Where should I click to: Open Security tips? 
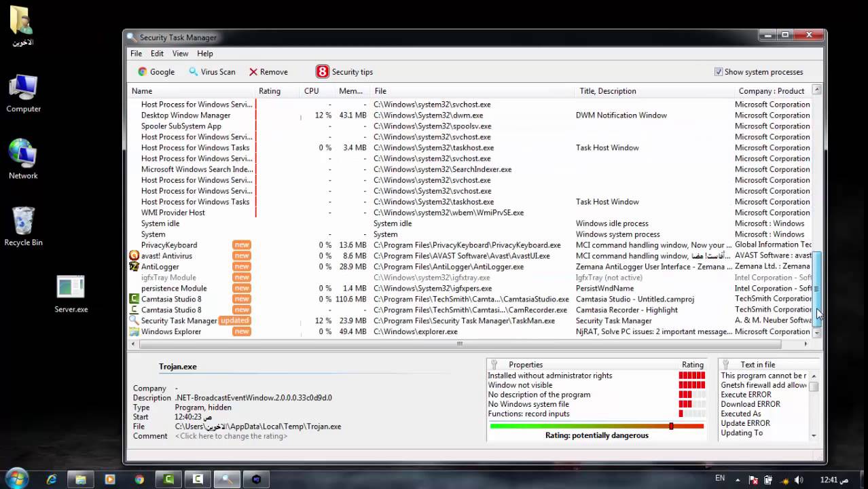click(344, 72)
